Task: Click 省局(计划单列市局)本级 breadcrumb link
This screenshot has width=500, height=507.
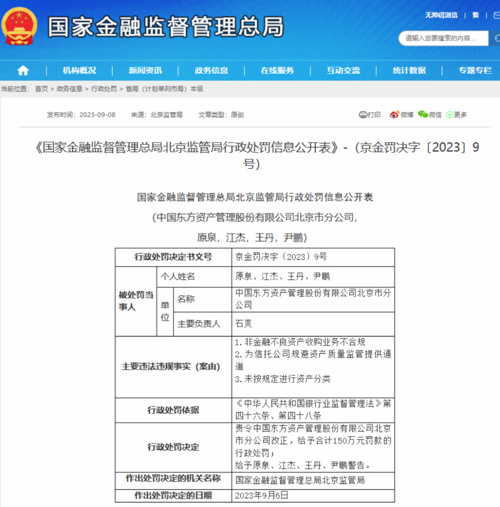Action: [164, 89]
